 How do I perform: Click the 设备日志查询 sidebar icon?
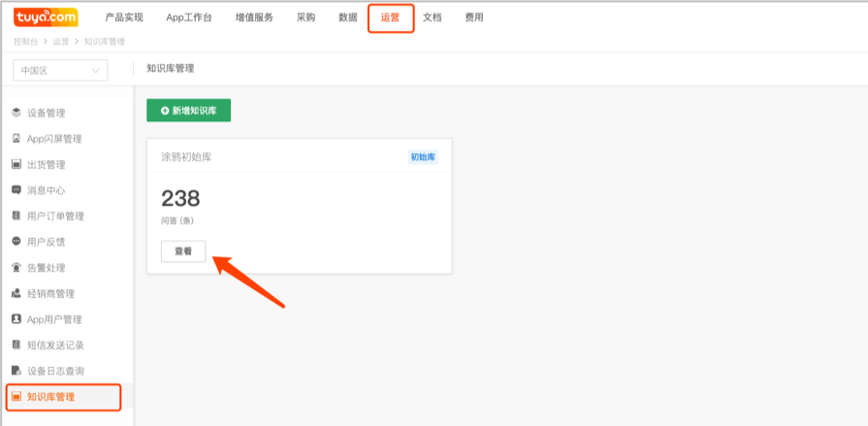click(16, 371)
